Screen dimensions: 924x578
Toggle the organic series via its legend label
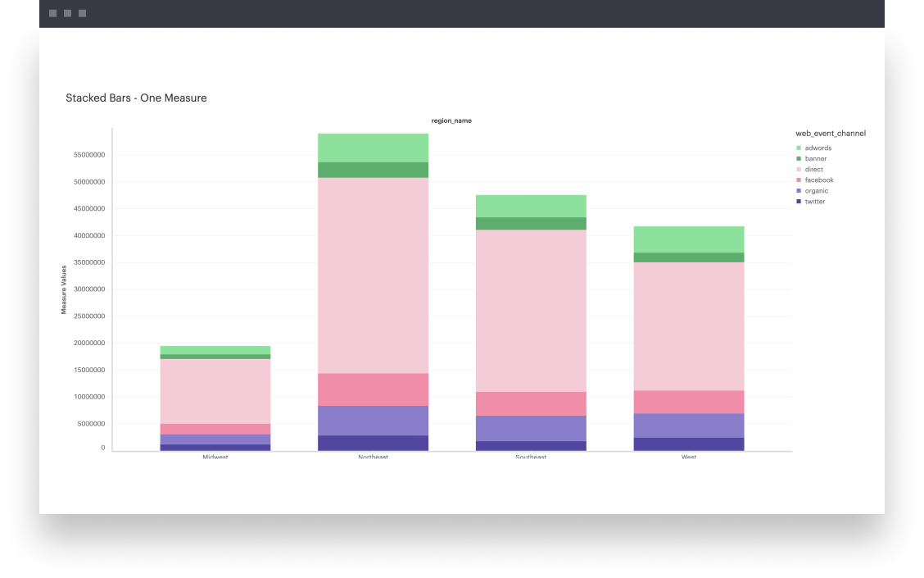816,191
